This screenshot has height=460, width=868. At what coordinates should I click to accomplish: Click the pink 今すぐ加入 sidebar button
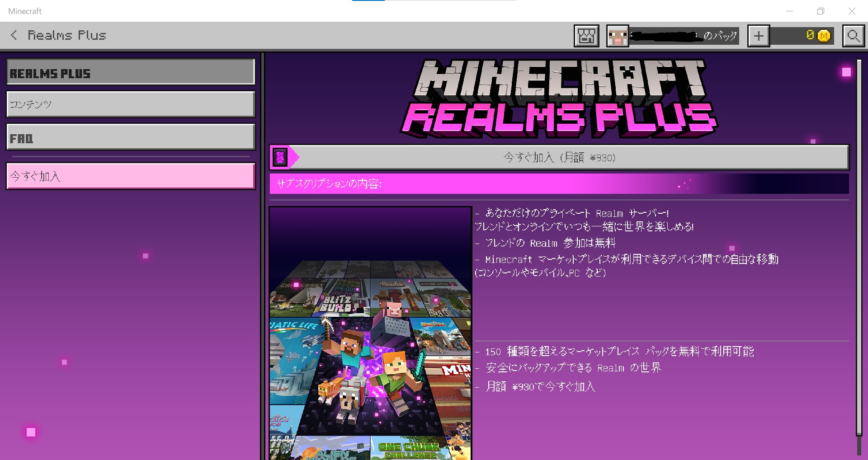pyautogui.click(x=131, y=176)
